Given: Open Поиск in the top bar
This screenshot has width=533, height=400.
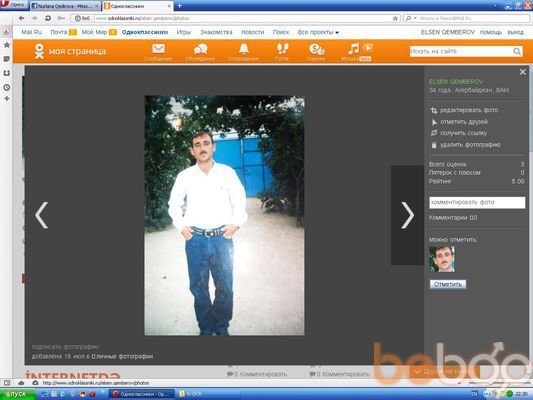Looking at the screenshot, I should point(281,32).
